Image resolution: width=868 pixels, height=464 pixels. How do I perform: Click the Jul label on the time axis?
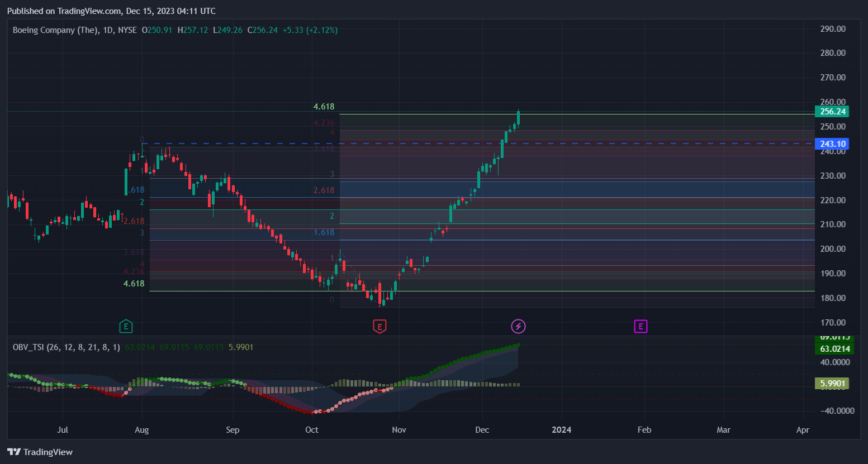point(63,430)
